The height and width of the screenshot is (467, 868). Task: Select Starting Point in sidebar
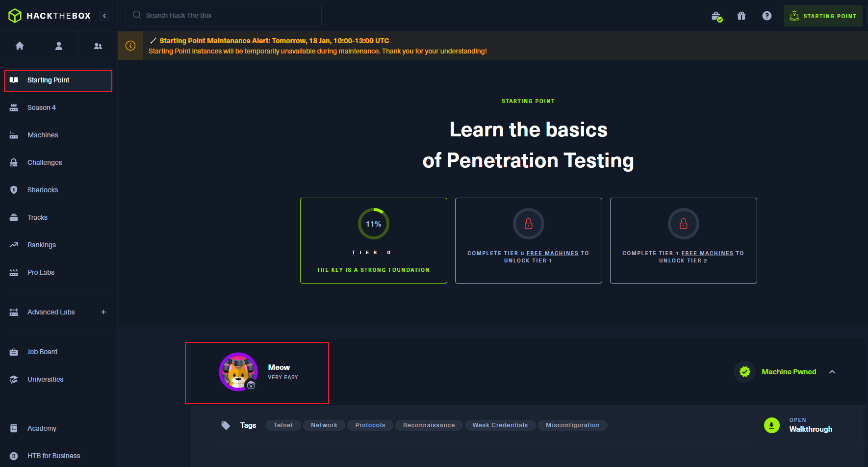(x=58, y=80)
